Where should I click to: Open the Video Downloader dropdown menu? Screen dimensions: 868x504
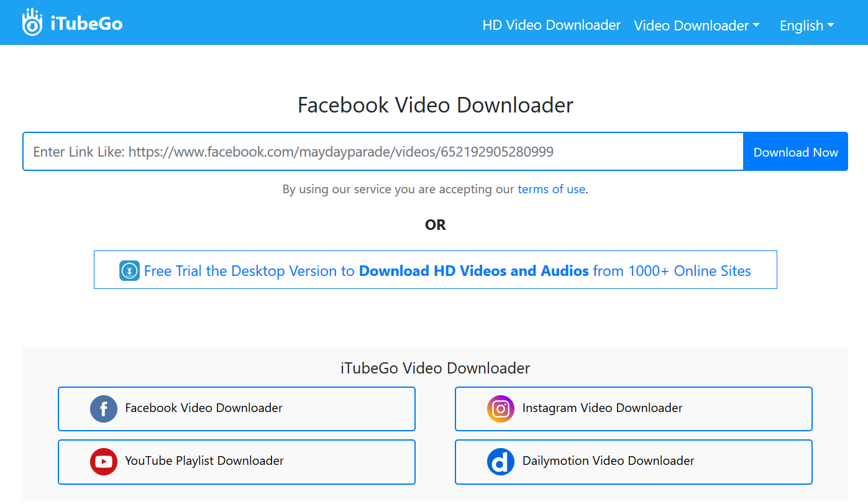click(697, 25)
